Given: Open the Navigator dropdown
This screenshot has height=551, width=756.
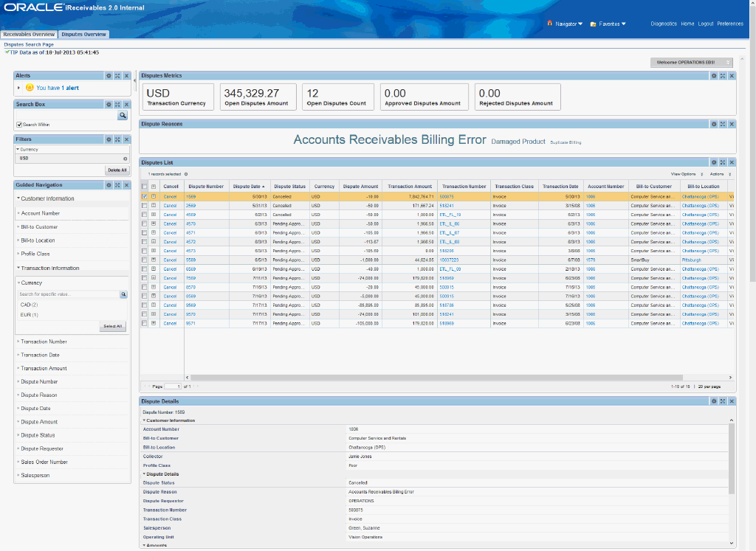Looking at the screenshot, I should click(x=569, y=24).
